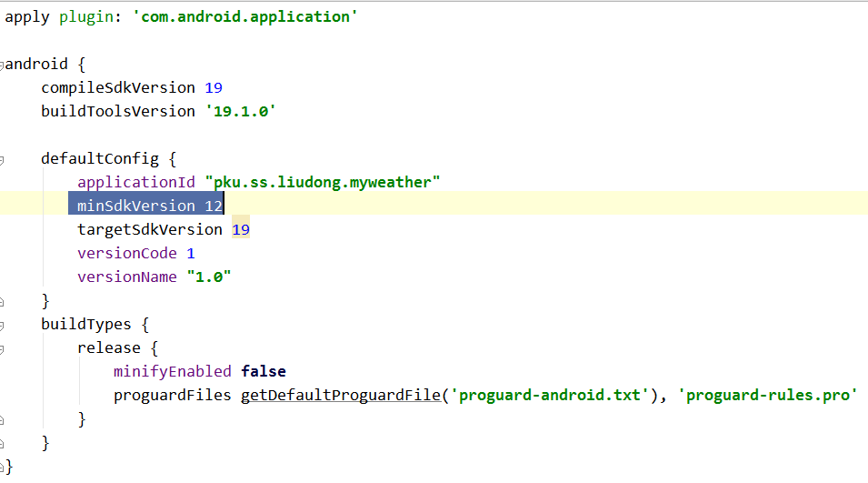The image size is (868, 483).
Task: Click the false value of minifyEnabled
Action: 263,371
